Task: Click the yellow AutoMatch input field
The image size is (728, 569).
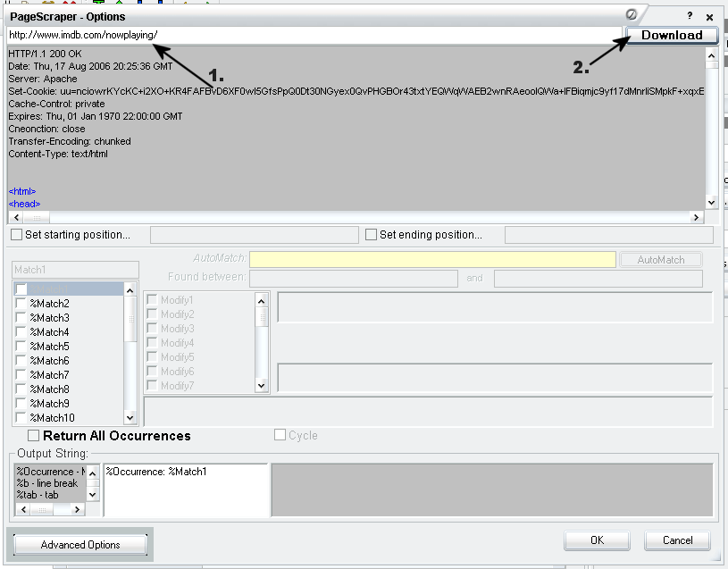Action: coord(432,259)
